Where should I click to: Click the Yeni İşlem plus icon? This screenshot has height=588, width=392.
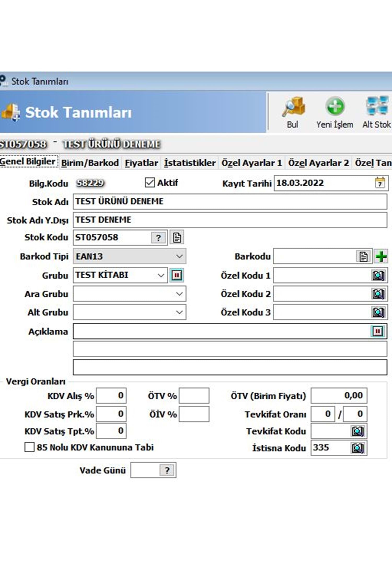(x=335, y=107)
